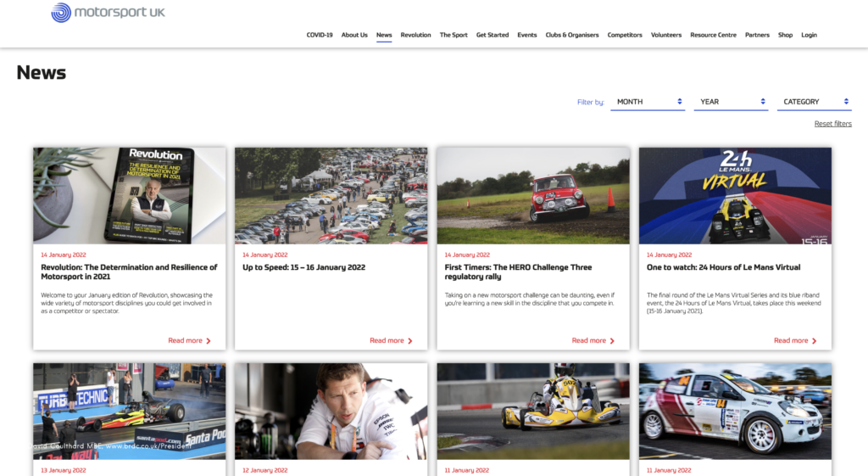Open the Clubs & Organisers menu
868x476 pixels.
click(x=572, y=35)
